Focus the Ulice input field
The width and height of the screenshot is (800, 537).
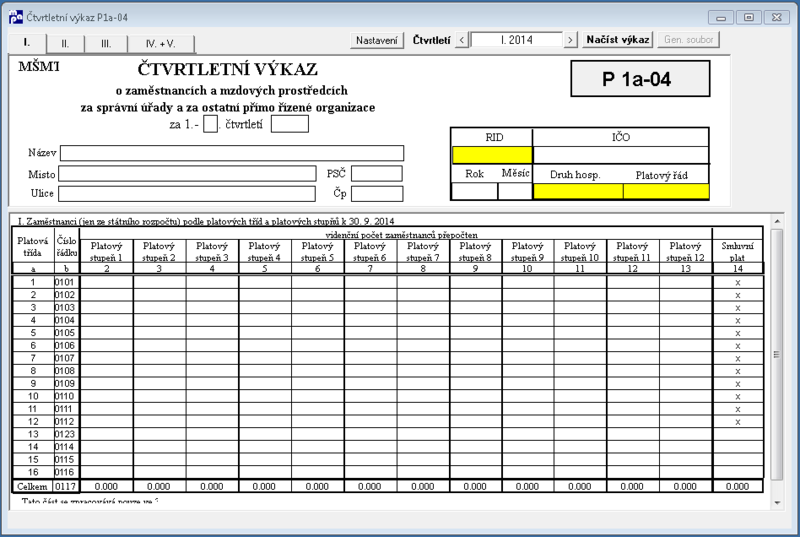click(187, 194)
